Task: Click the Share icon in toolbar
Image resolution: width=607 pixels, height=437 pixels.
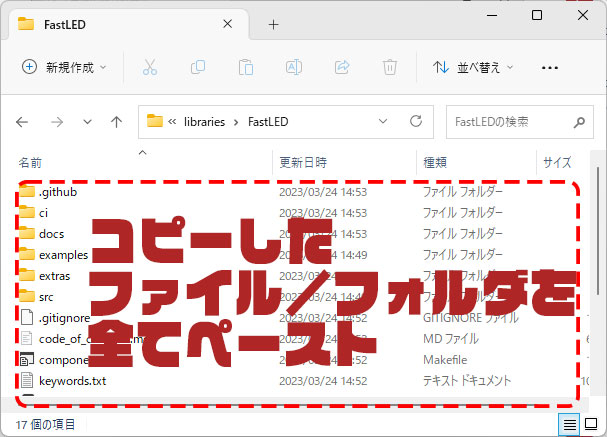Action: click(x=342, y=67)
